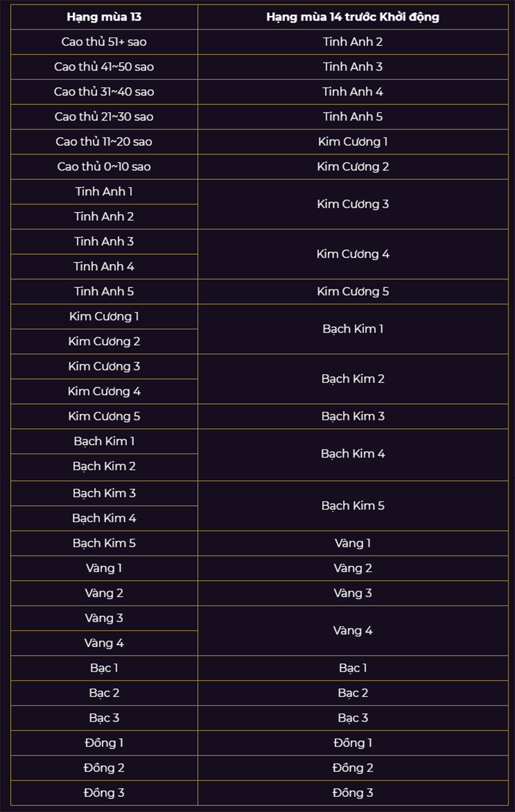515x812 pixels.
Task: Click the 'Kim Cương 4' season 14 cell
Action: 353,254
